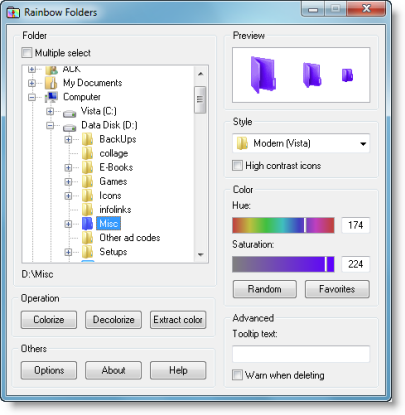
Task: Open the Modern (Vista) style dropdown
Action: (x=301, y=144)
